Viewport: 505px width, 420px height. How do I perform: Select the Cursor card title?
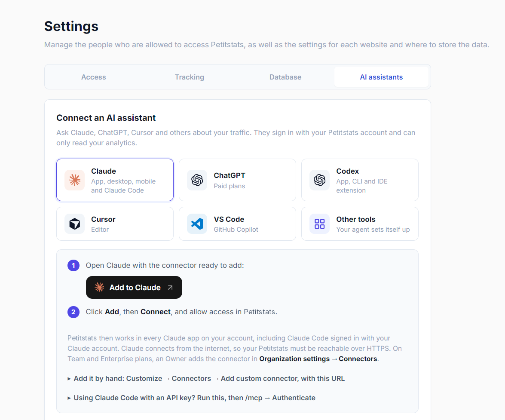tap(103, 219)
